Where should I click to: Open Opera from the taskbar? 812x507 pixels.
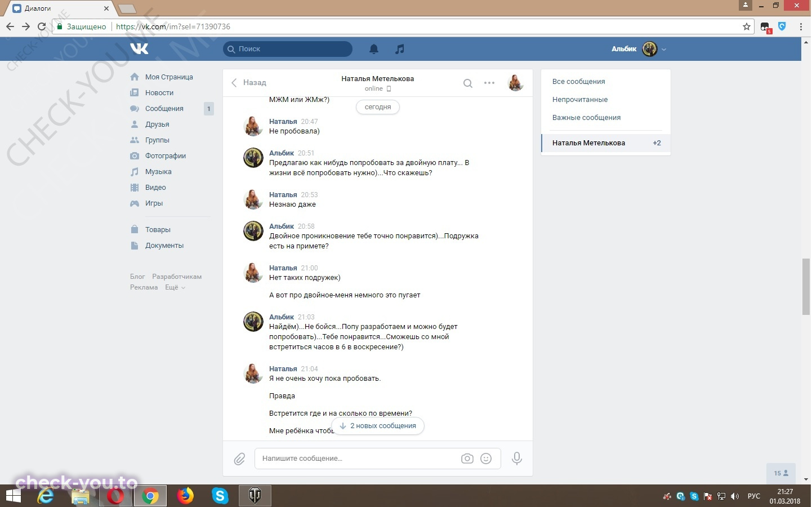115,496
